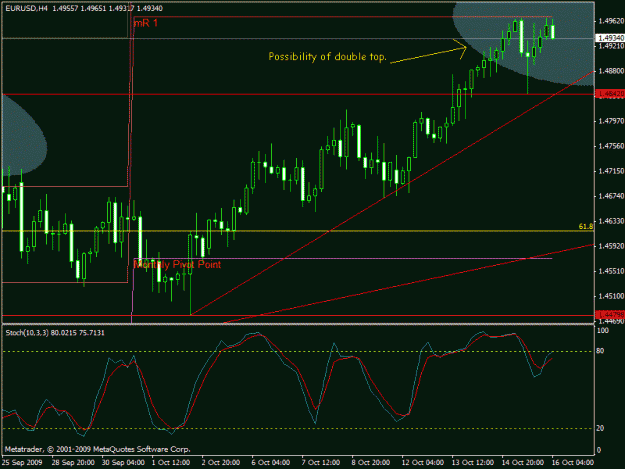Viewport: 625px width, 469px height.
Task: Click price scale value 1.47560
Action: click(x=611, y=146)
